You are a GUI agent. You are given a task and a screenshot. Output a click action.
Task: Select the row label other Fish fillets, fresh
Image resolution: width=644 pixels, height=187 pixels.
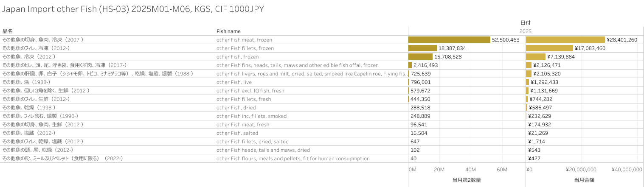244,99
